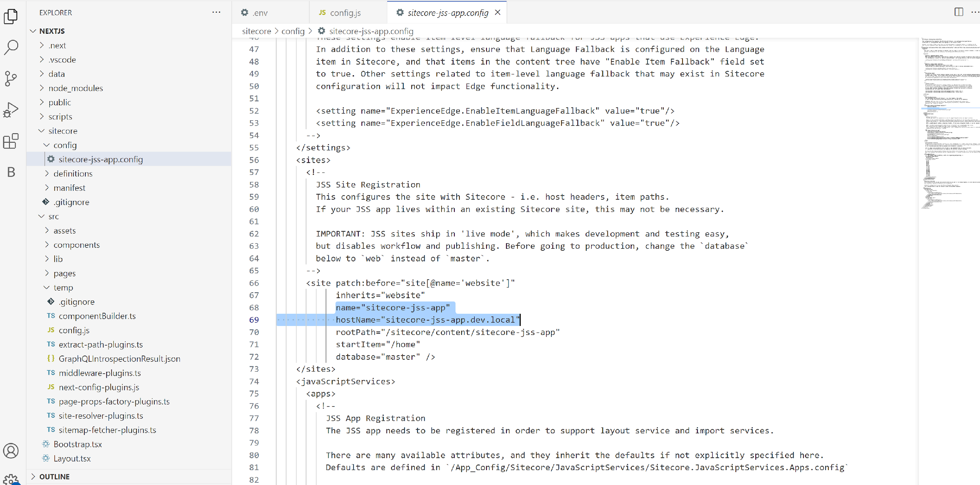The width and height of the screenshot is (980, 485).
Task: Open .gitignore inside temp folder
Action: coord(129,302)
